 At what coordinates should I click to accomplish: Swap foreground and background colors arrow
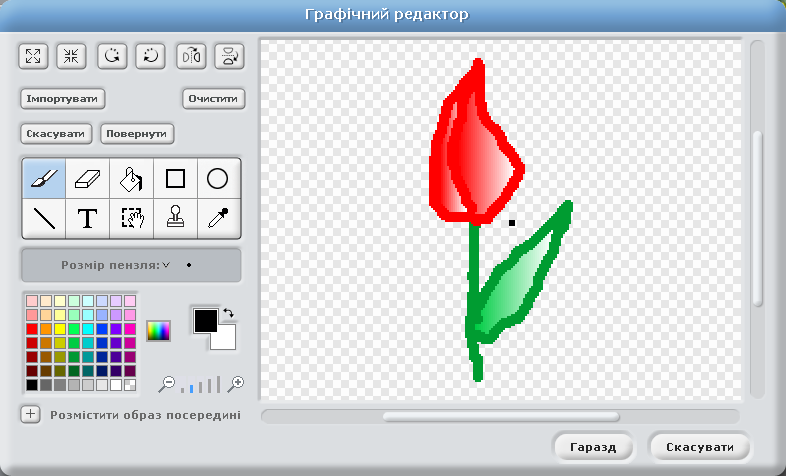click(x=229, y=313)
